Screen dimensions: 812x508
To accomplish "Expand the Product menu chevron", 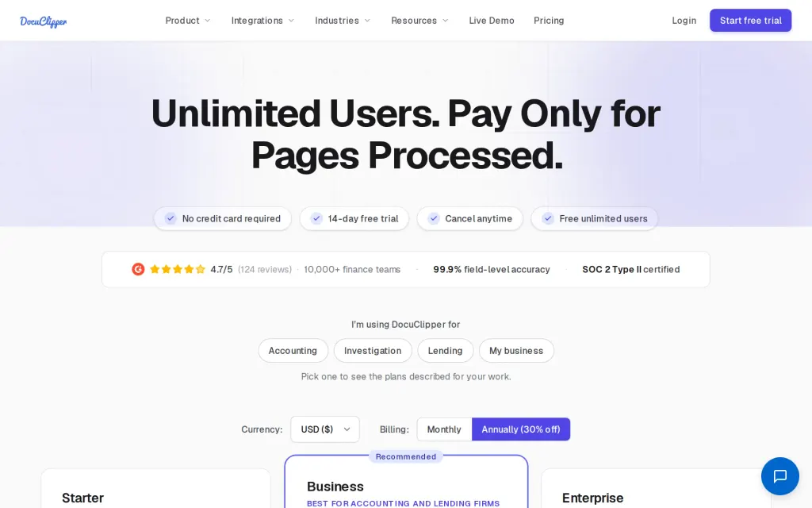I will tap(208, 21).
